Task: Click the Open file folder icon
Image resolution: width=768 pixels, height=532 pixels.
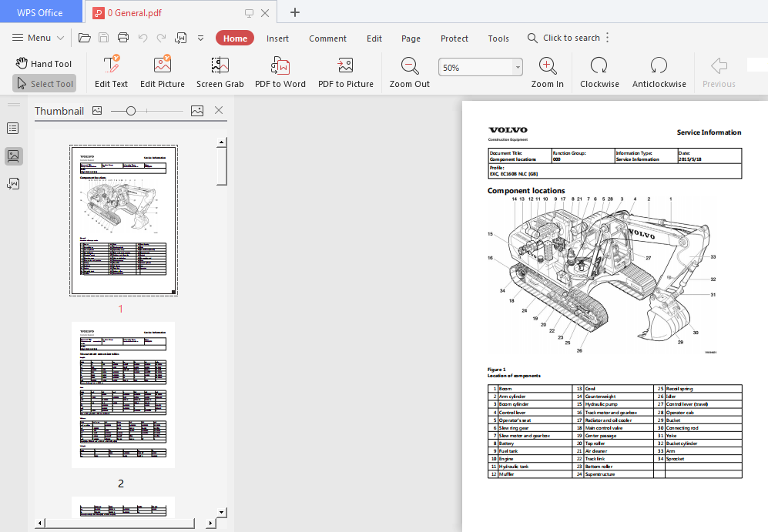Action: (84, 38)
